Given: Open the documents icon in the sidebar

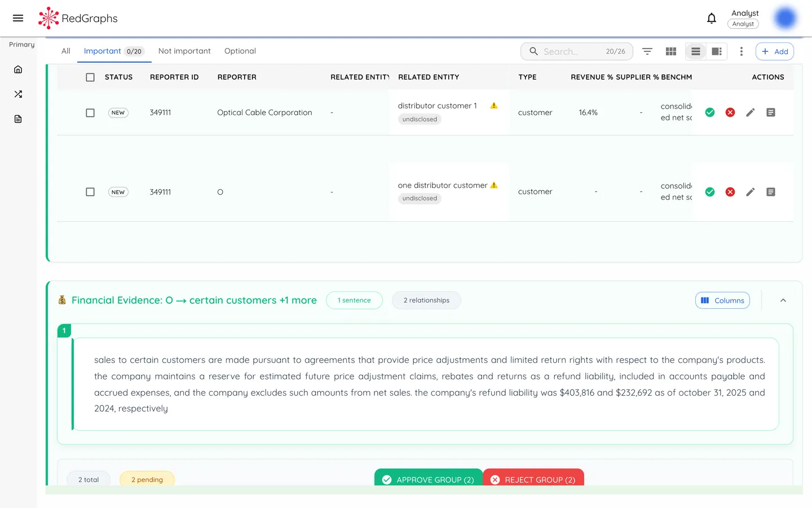Looking at the screenshot, I should [17, 119].
